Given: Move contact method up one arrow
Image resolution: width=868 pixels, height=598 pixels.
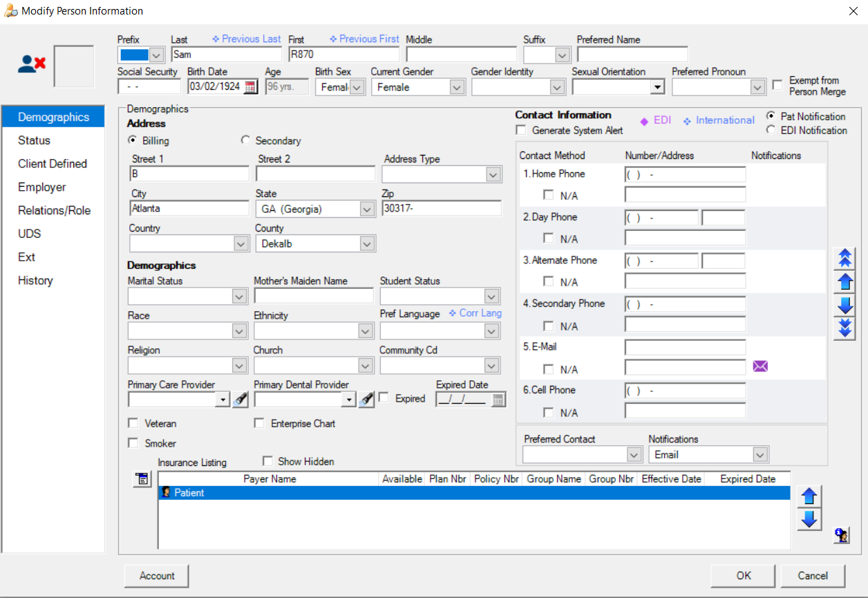Looking at the screenshot, I should (845, 281).
